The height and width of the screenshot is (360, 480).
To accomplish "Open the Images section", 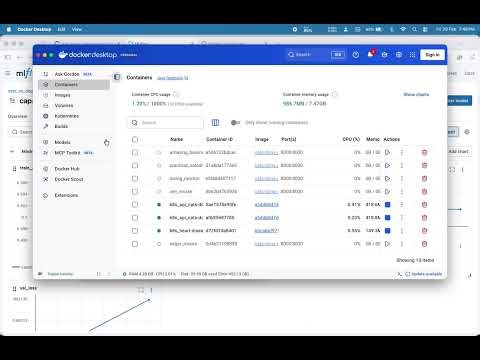I will point(62,95).
